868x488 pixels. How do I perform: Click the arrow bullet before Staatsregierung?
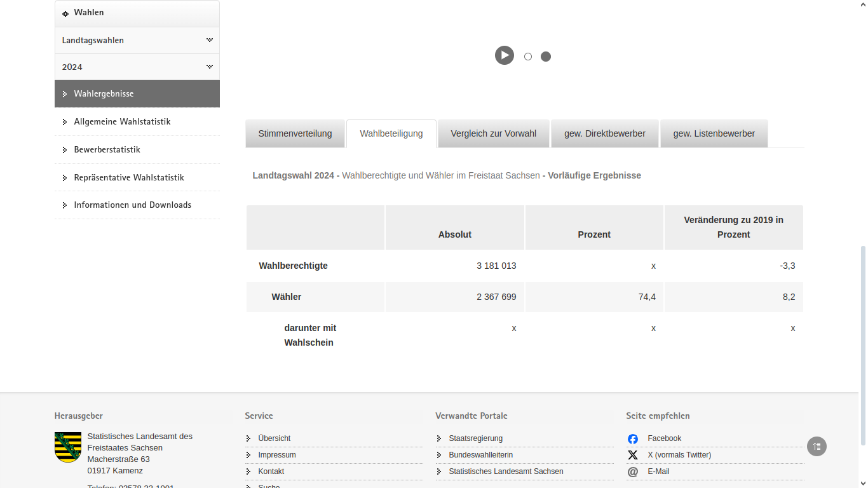439,438
